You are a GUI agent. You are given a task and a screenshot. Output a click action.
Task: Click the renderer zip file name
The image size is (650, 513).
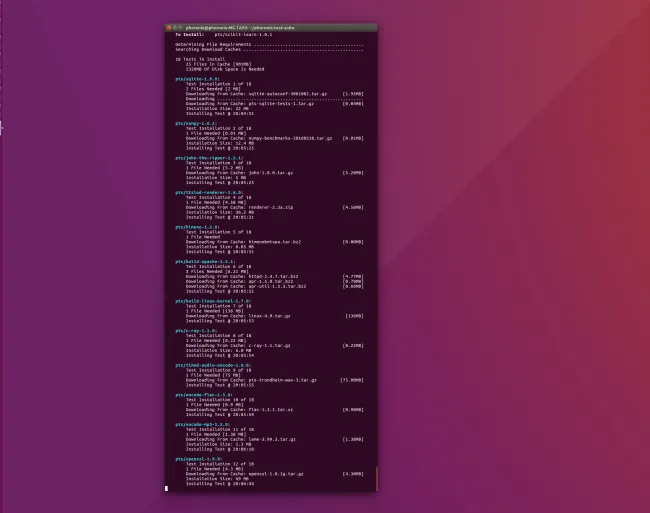coord(271,208)
